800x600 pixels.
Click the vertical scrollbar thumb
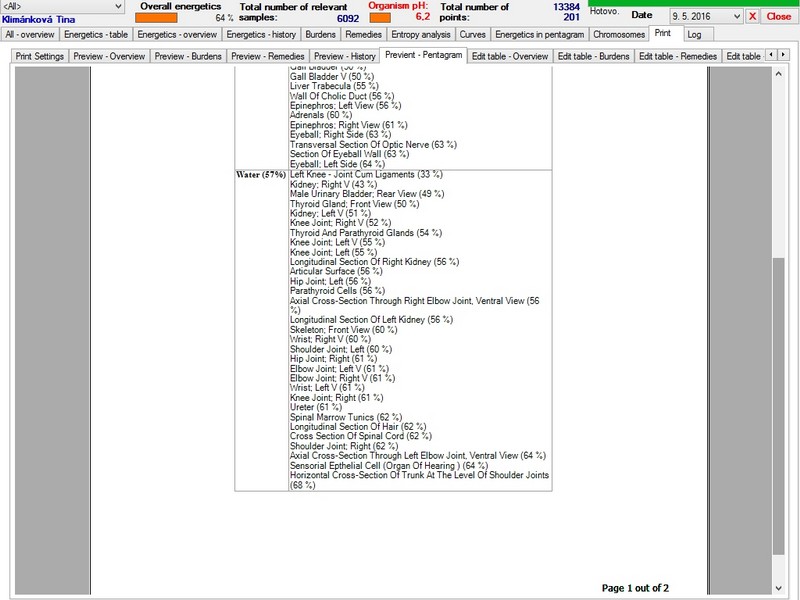click(779, 406)
